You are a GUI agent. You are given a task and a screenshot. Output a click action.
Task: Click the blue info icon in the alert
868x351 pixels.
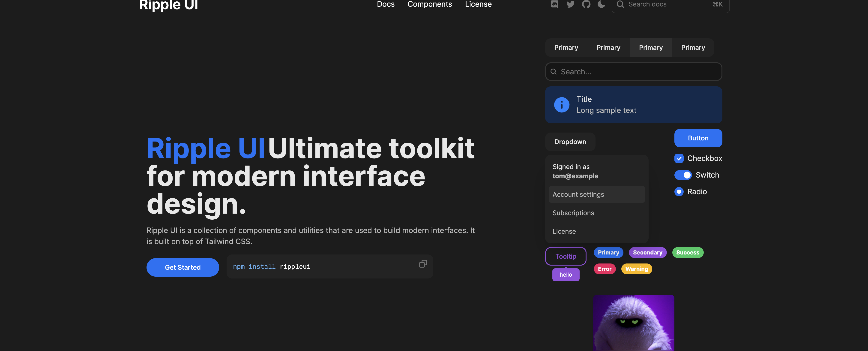(562, 105)
